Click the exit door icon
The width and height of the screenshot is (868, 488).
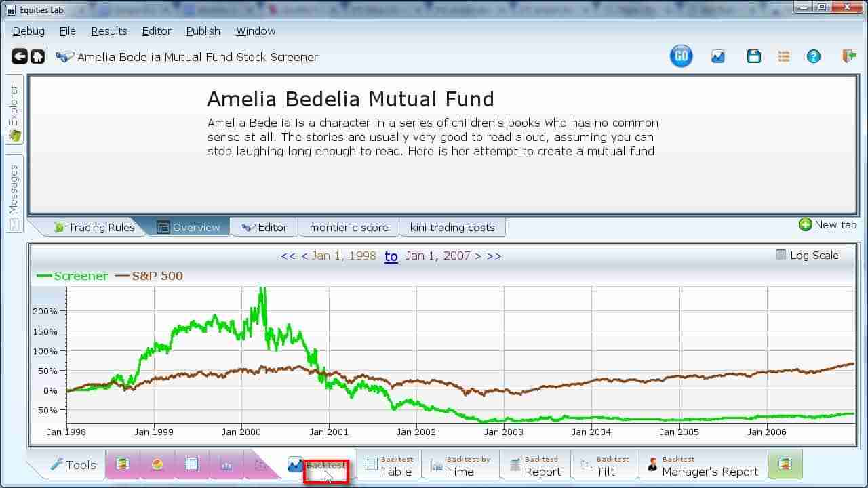click(x=849, y=56)
